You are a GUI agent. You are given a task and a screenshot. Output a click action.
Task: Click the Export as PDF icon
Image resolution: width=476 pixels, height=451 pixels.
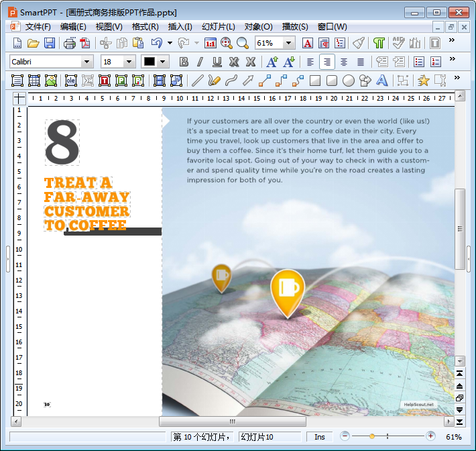coord(85,43)
